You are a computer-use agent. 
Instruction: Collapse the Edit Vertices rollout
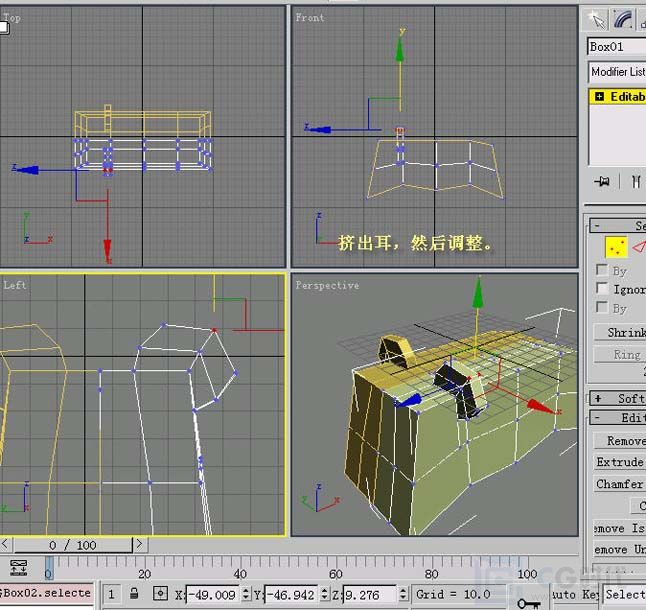[618, 418]
